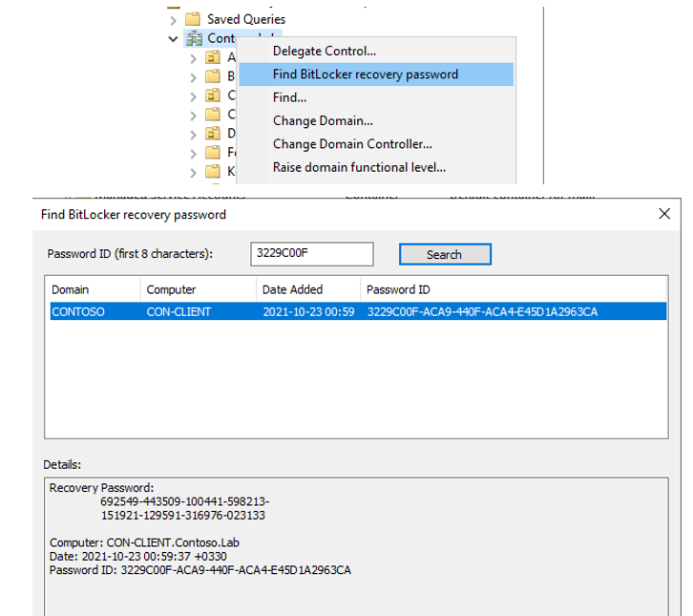Click the folder icon beside K
693x616 pixels.
[215, 171]
